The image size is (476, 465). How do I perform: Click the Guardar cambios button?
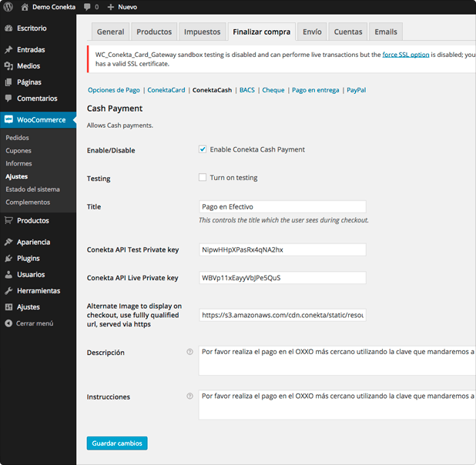(x=117, y=443)
